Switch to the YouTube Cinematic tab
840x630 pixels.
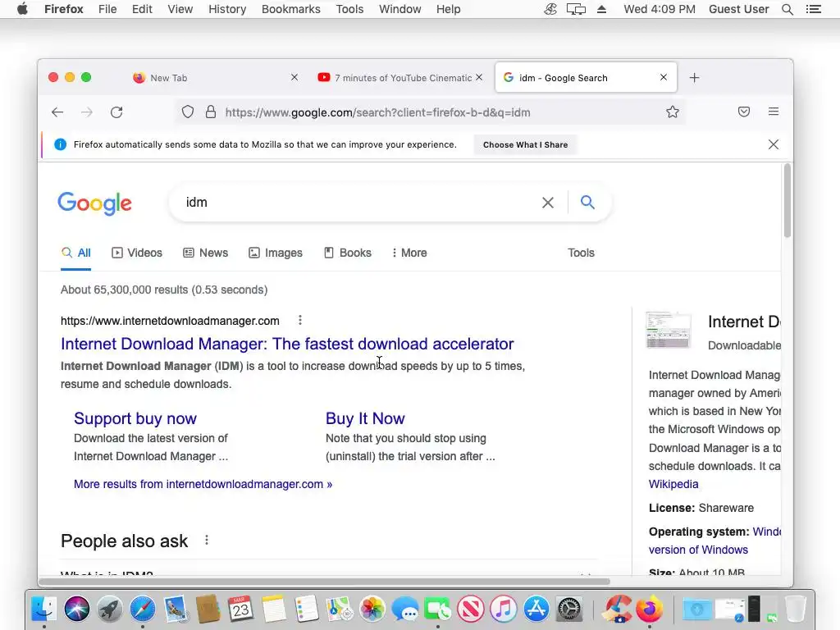400,78
